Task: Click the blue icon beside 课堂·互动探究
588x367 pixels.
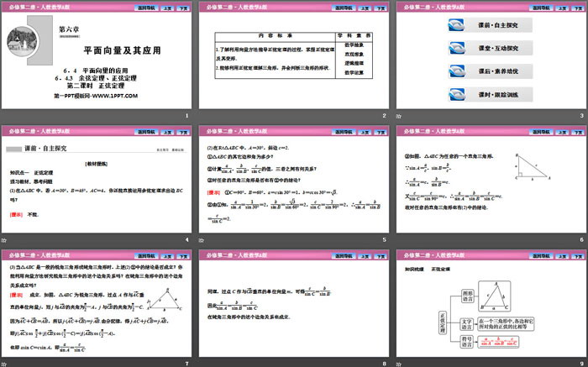Action: tap(457, 49)
